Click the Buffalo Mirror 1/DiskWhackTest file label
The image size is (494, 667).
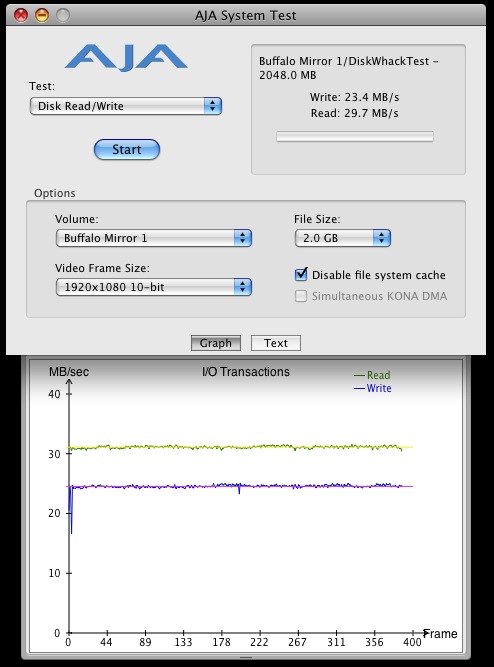pyautogui.click(x=348, y=68)
